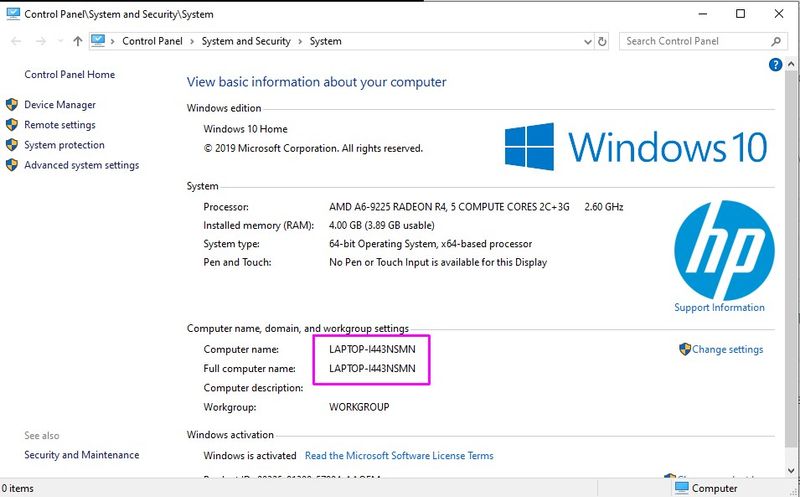Image resolution: width=800 pixels, height=497 pixels.
Task: Click the Computer icon in status bar
Action: (x=682, y=488)
